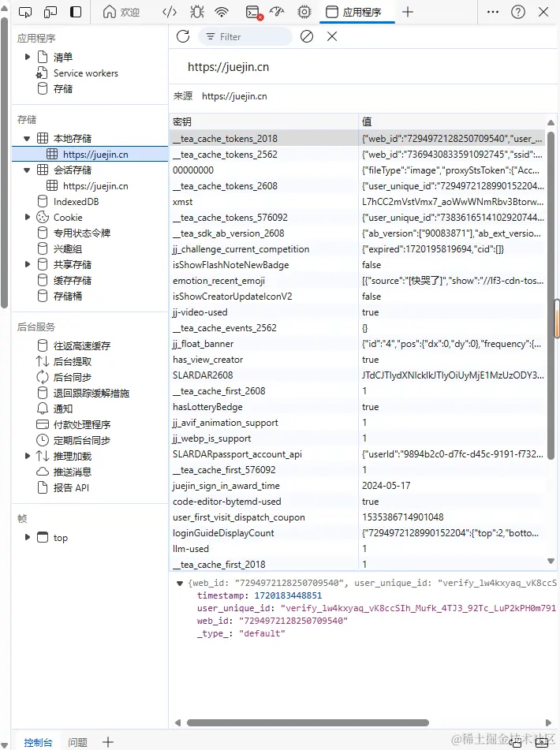This screenshot has width=560, height=750.
Task: Refresh the storage table with reload icon
Action: point(183,36)
